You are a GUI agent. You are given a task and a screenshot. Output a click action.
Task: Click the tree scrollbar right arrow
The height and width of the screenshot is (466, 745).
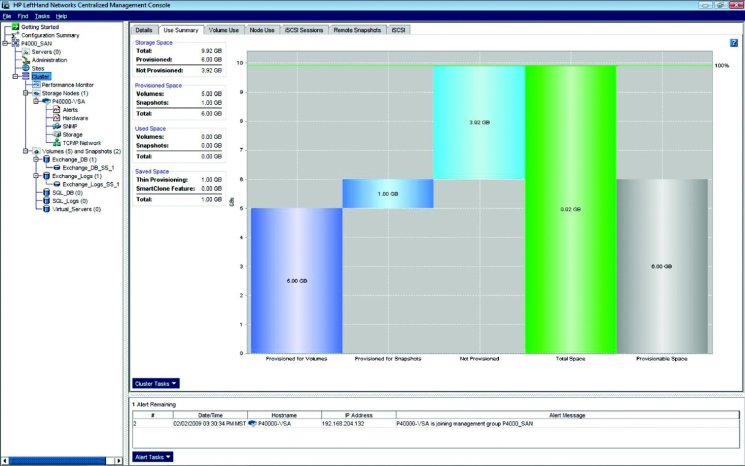pos(119,461)
